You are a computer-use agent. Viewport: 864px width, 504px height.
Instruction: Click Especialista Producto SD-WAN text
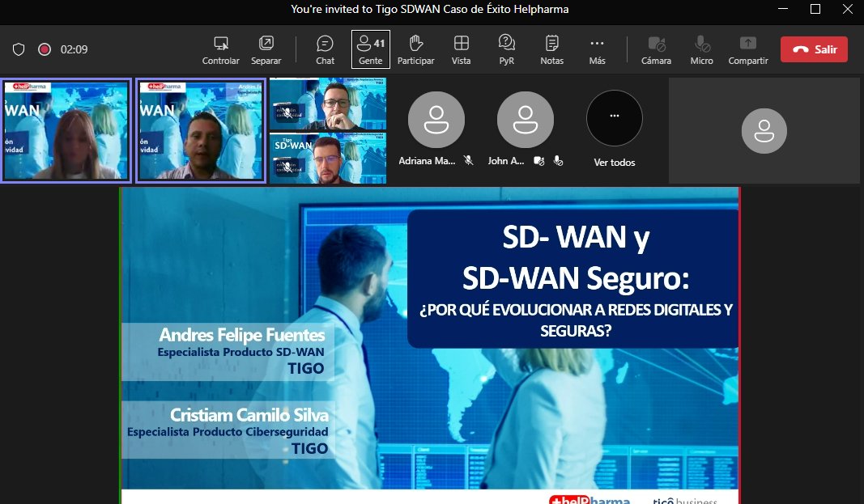point(240,352)
